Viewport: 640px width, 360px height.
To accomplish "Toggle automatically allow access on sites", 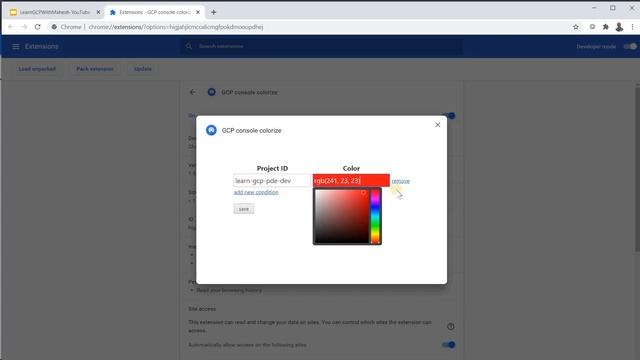I will [x=449, y=345].
